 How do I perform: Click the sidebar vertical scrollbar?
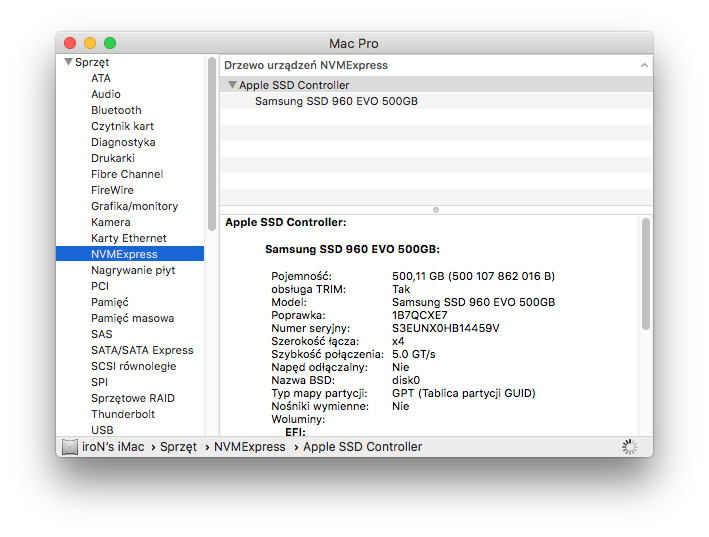coord(212,144)
